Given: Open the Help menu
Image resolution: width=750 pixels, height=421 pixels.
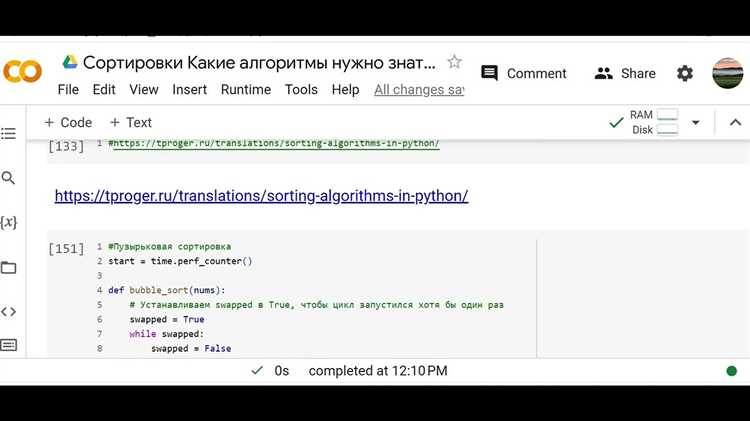Looking at the screenshot, I should tap(345, 89).
